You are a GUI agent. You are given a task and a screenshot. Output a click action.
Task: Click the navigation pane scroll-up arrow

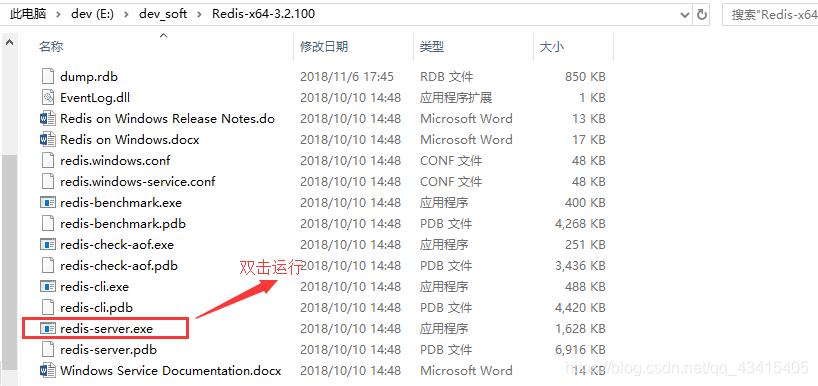point(9,43)
